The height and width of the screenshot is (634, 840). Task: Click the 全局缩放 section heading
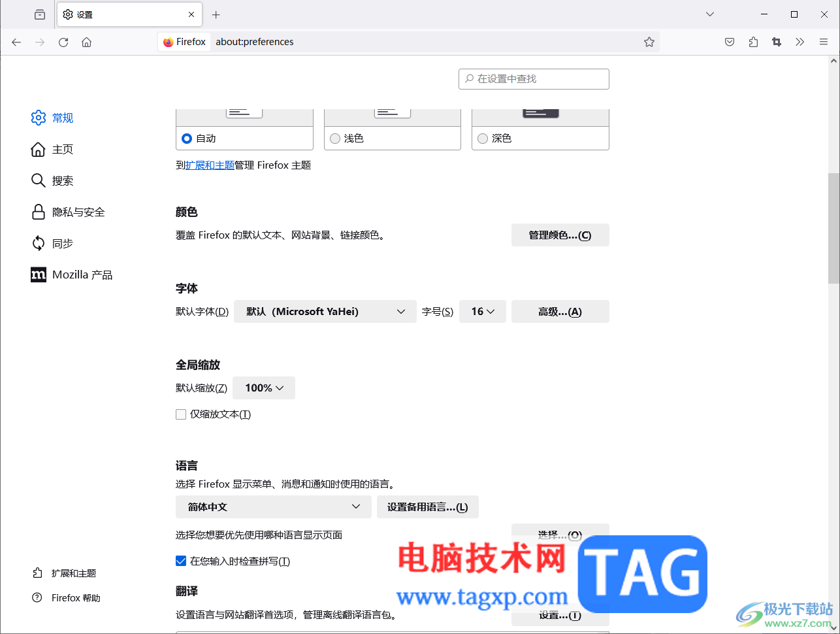(x=198, y=365)
